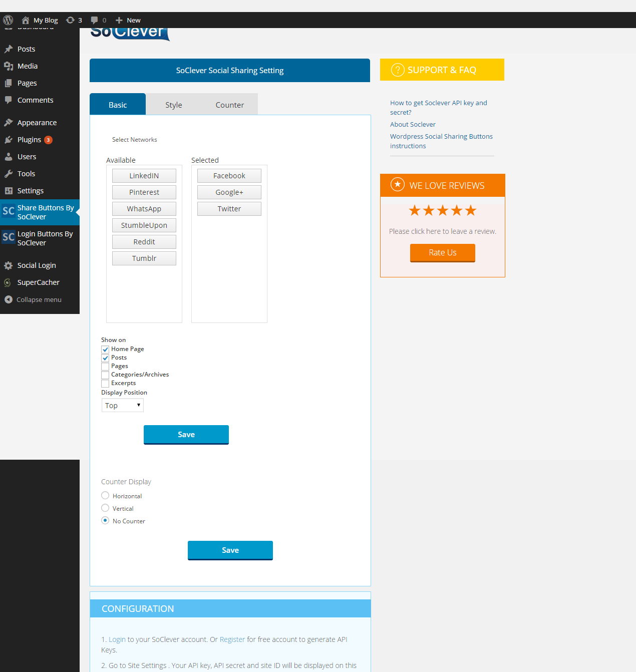
Task: Open the WordPress logo menu
Action: tap(8, 20)
